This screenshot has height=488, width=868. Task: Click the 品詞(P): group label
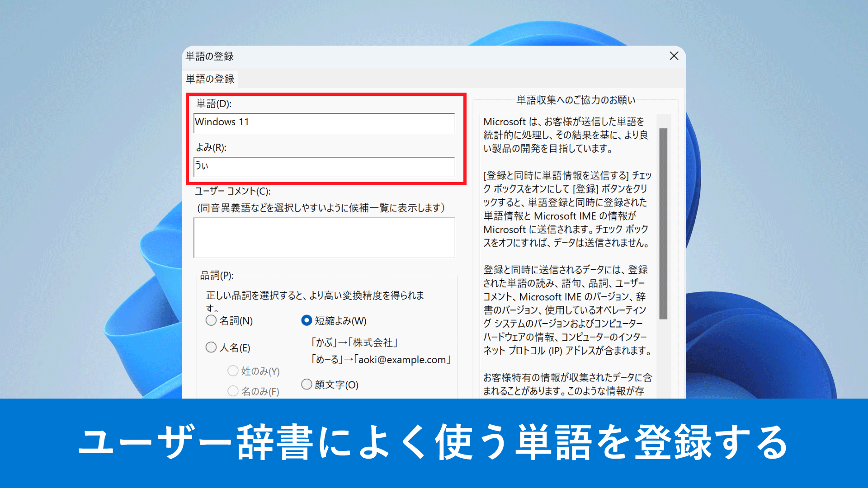(217, 275)
